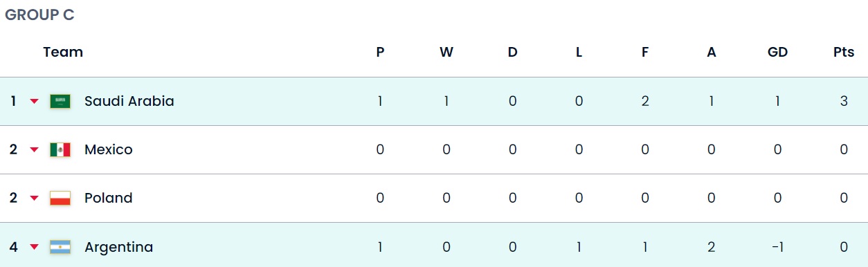Click red arrow beside Argentina
Image resolution: width=868 pixels, height=267 pixels.
tap(34, 247)
